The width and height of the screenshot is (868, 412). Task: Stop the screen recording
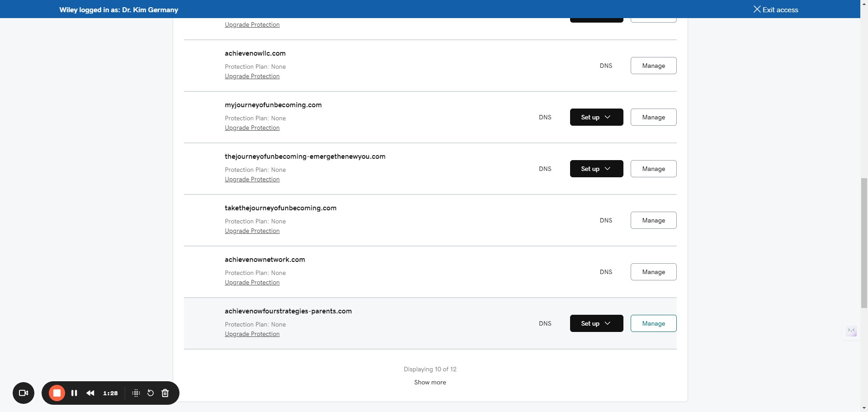click(x=57, y=393)
